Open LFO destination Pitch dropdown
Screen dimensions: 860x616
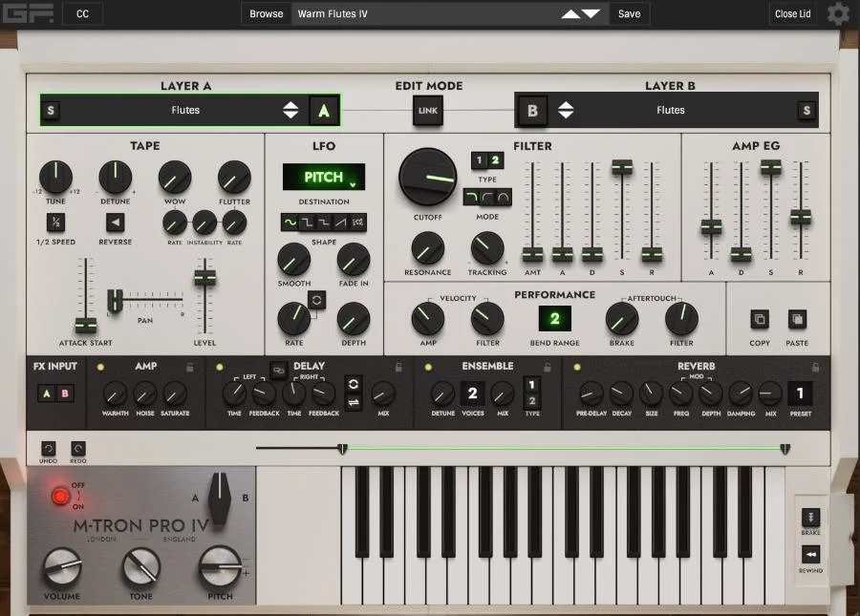(324, 177)
